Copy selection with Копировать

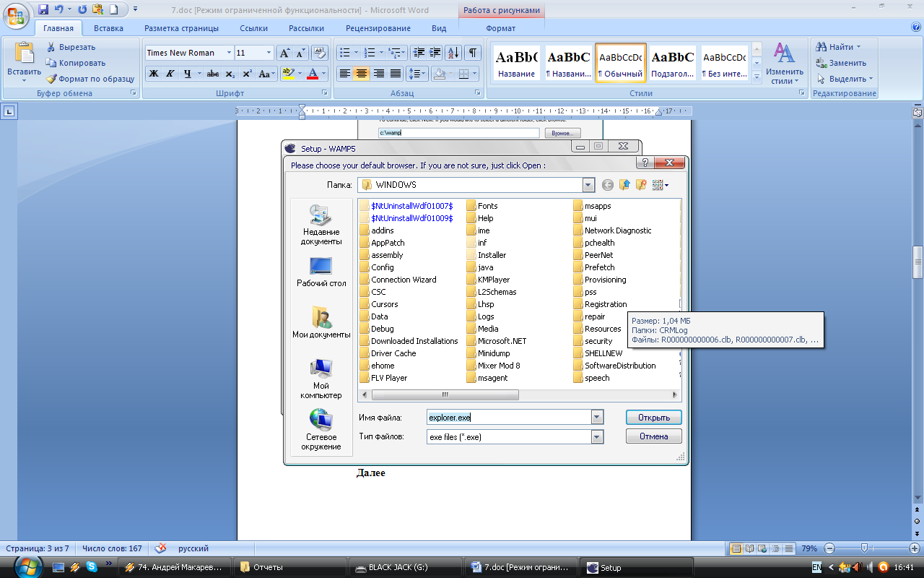tap(75, 63)
